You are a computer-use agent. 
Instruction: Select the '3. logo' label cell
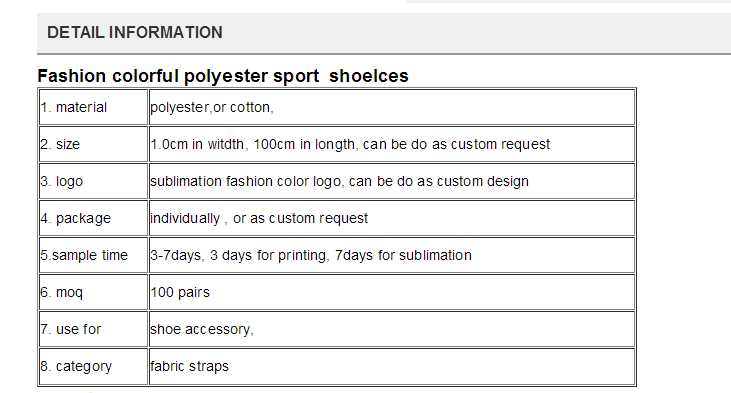(x=93, y=181)
